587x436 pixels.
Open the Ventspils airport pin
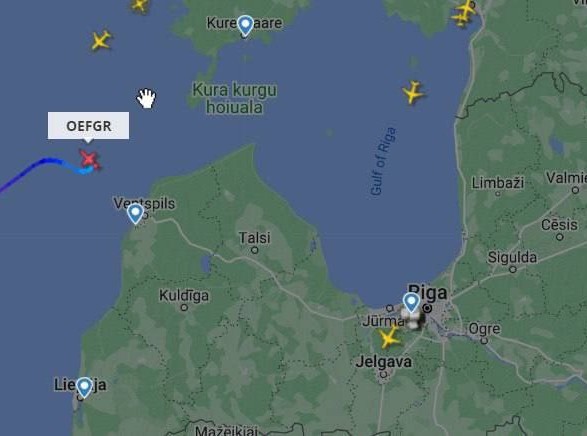click(135, 214)
